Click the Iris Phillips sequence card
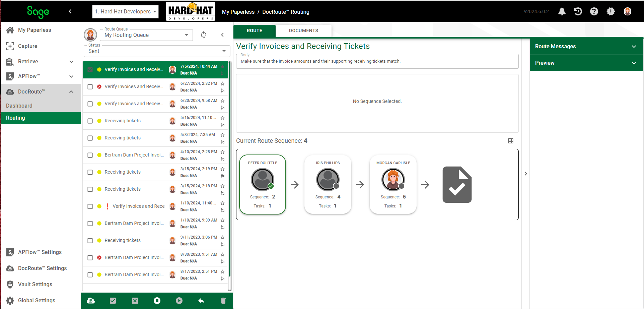 coord(328,184)
